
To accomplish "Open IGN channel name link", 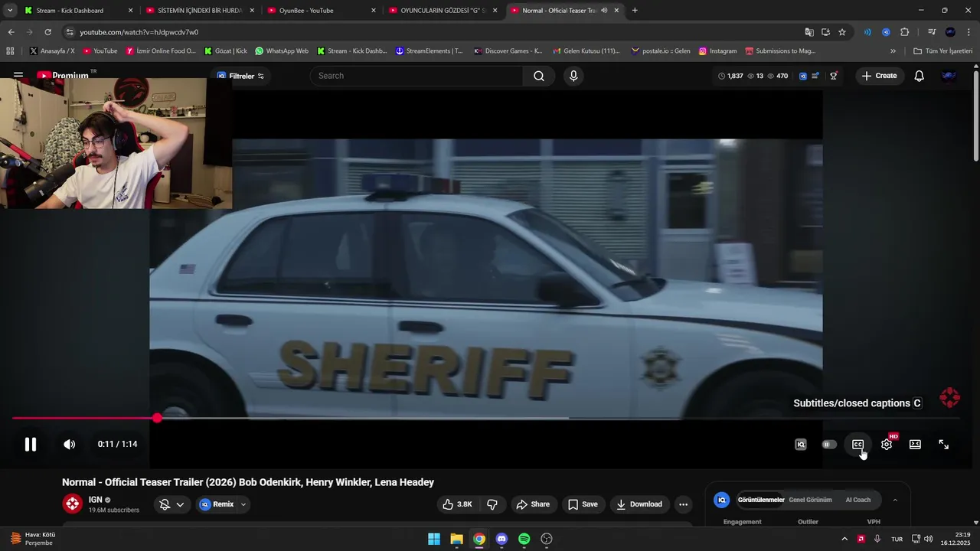I will [95, 500].
